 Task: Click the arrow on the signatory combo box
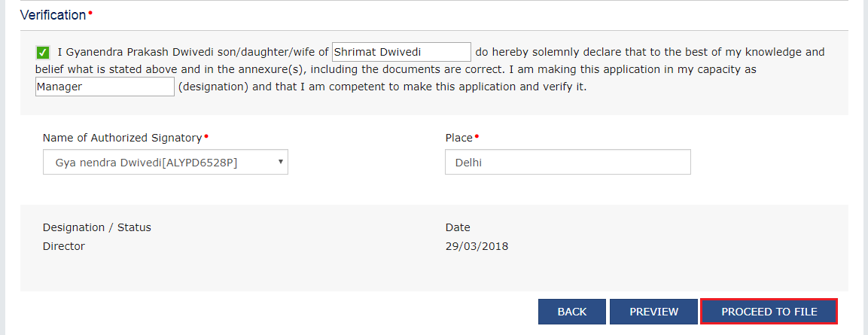tap(280, 162)
